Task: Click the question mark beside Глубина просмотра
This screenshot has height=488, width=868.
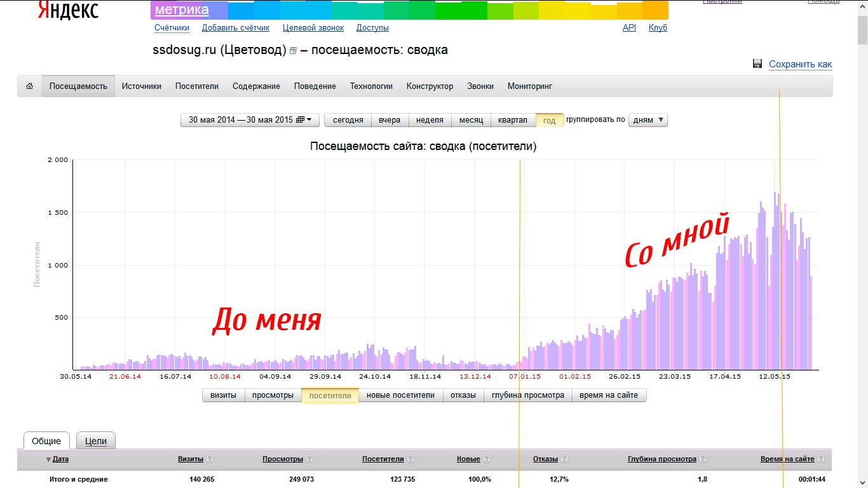Action: 703,459
